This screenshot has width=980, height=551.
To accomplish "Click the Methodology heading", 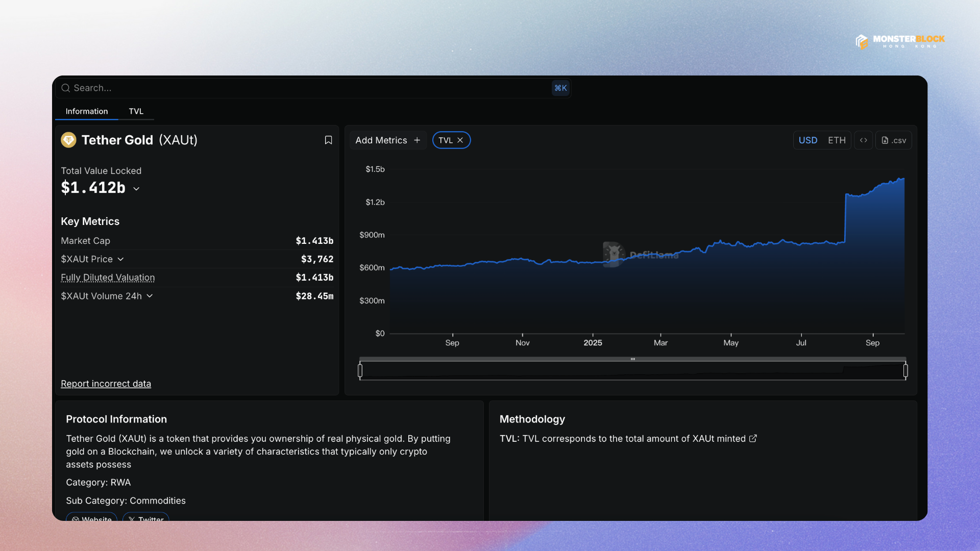I will click(x=532, y=419).
